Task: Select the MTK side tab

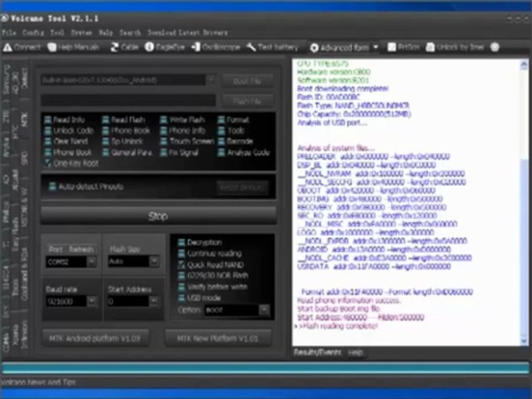Action: click(24, 120)
